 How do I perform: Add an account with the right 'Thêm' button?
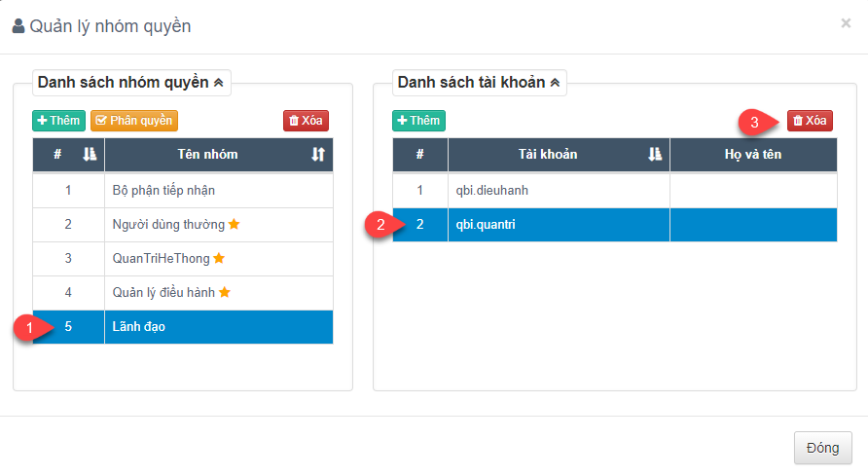(x=418, y=121)
